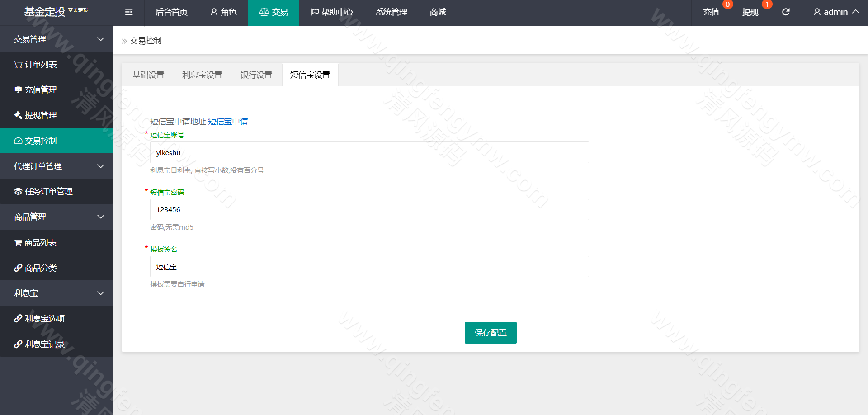868x415 pixels.
Task: Select the 利息宝选项 sidebar icon
Action: click(x=18, y=318)
